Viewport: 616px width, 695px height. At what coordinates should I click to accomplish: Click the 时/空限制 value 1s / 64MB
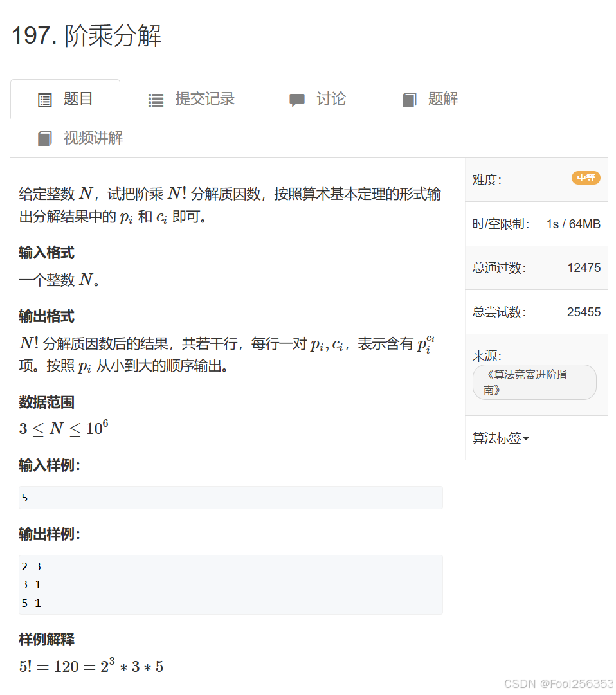(x=573, y=223)
